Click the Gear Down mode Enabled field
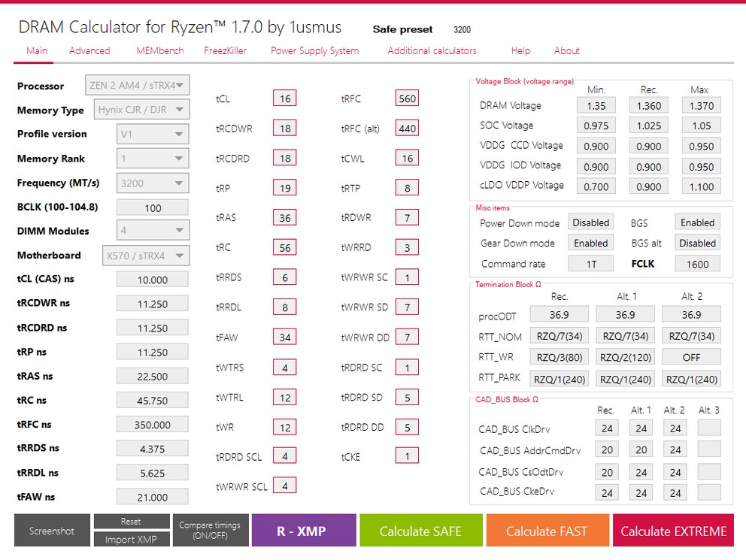The height and width of the screenshot is (560, 746). coord(591,243)
